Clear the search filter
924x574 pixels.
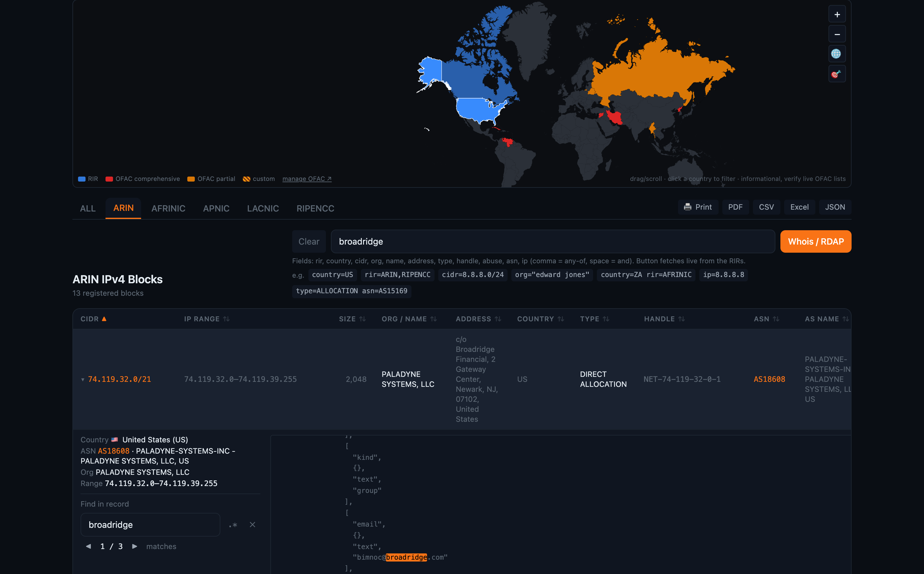pos(309,241)
